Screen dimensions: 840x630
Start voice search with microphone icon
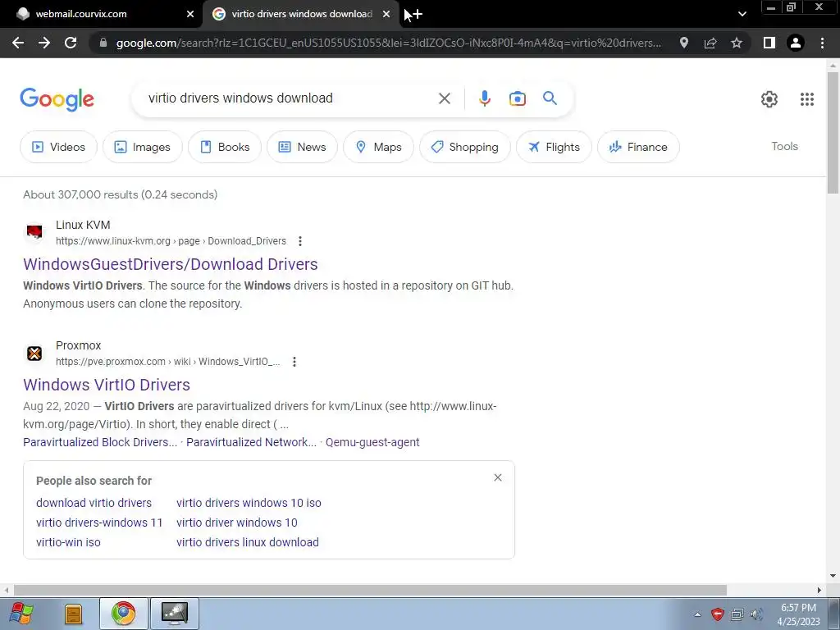(x=484, y=98)
